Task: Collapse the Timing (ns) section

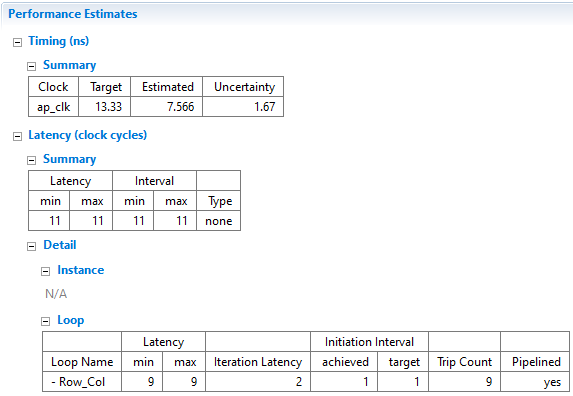Action: 17,42
